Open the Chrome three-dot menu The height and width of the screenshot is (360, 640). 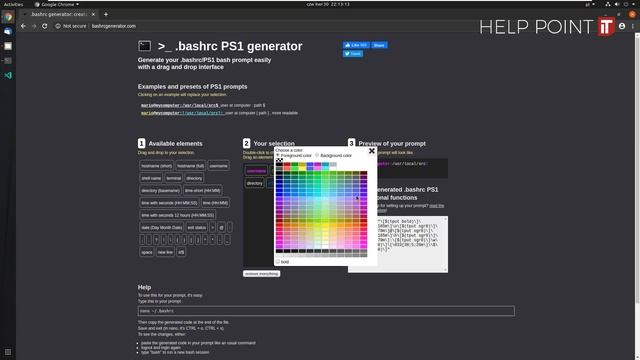pos(632,26)
